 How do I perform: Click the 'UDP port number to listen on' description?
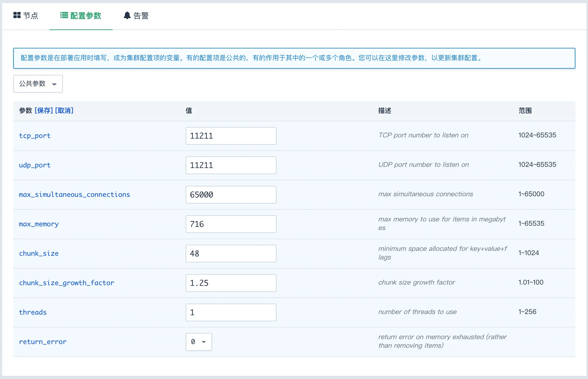(424, 165)
